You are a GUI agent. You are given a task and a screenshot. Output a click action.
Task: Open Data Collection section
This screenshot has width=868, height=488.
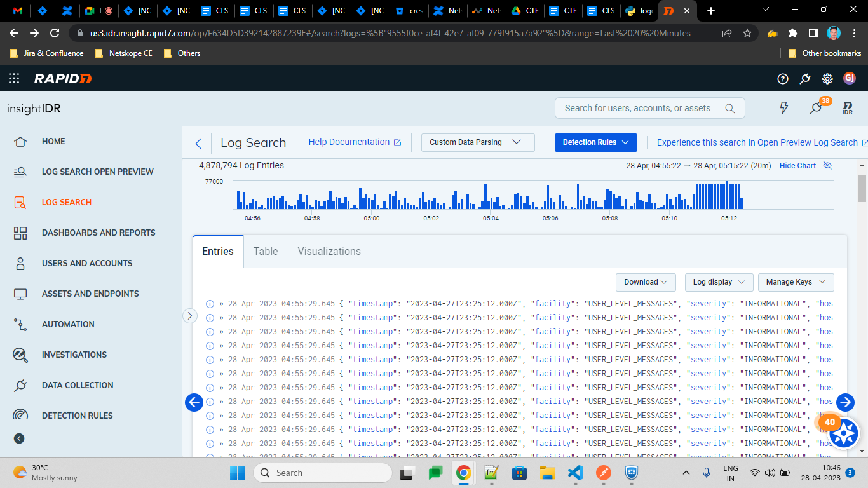tap(78, 385)
